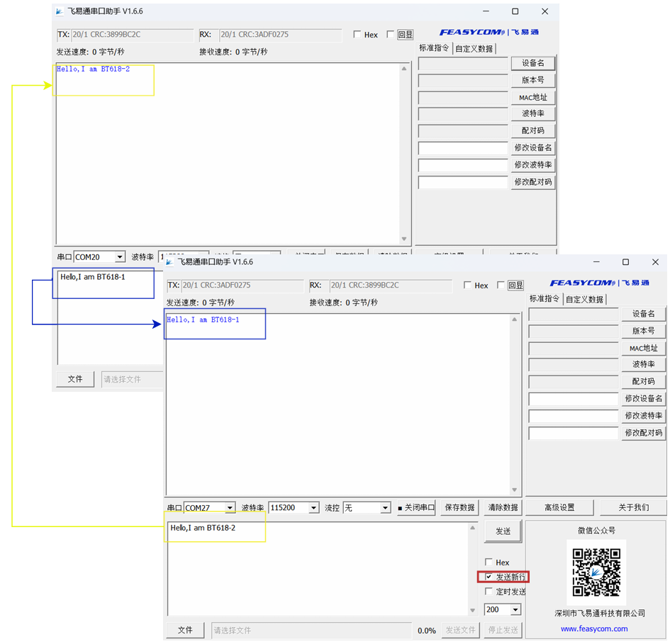Check the 回显 checkbox in the COM20 window
The width and height of the screenshot is (670, 644).
pyautogui.click(x=391, y=35)
